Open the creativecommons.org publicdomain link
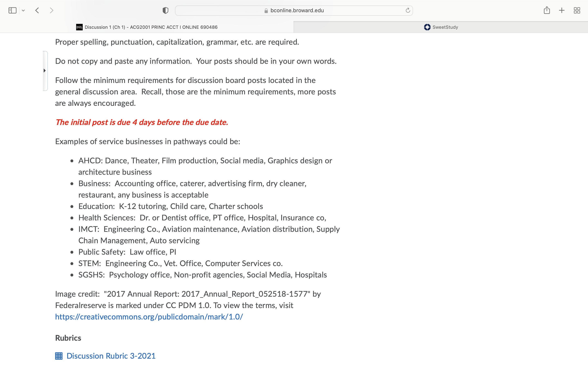 (x=149, y=317)
